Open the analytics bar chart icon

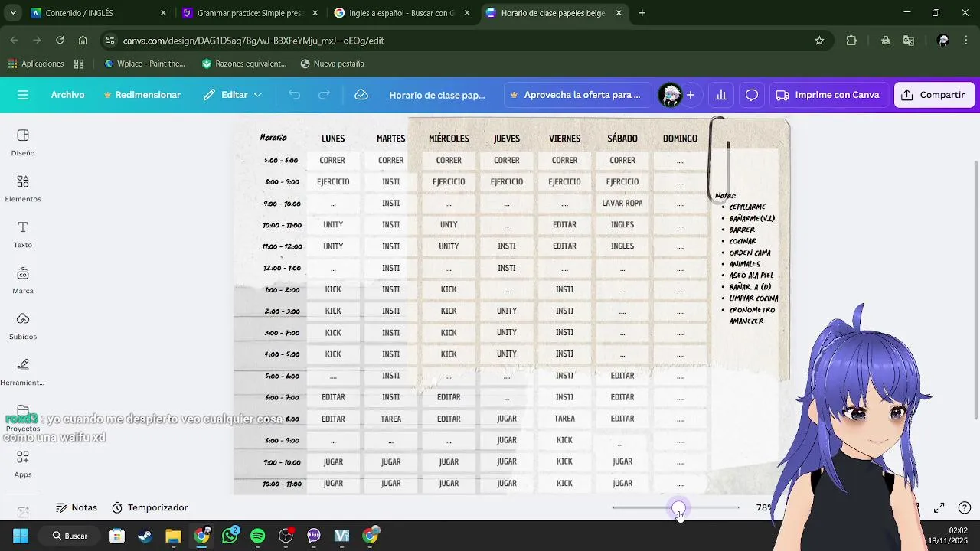click(x=721, y=95)
